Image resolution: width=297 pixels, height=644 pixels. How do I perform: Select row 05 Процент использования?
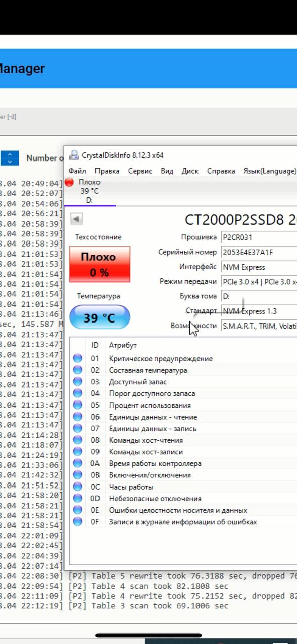pyautogui.click(x=183, y=405)
